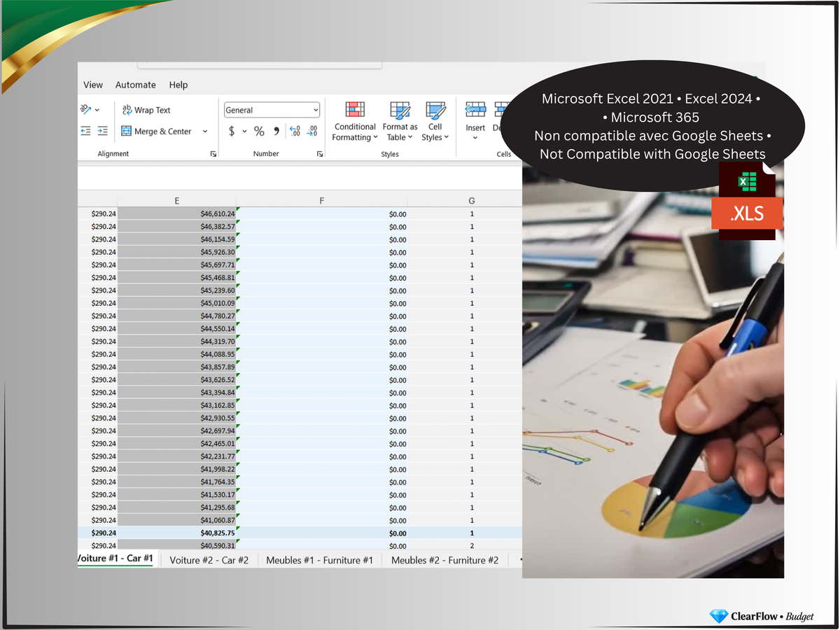Select cell with $41,060.87
The width and height of the screenshot is (840, 630).
coord(177,520)
